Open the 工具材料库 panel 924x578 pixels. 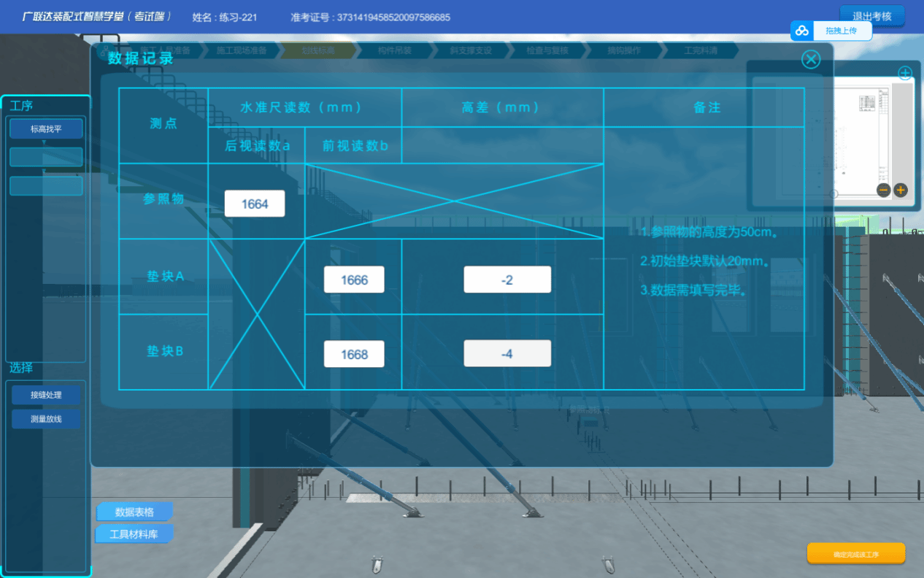(x=134, y=534)
